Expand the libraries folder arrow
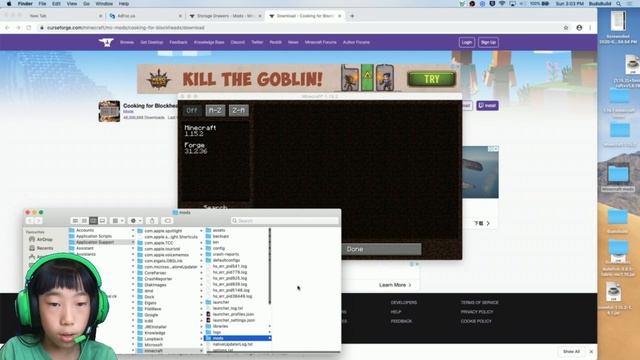Screen dimensions: 640x360 (x=269, y=326)
